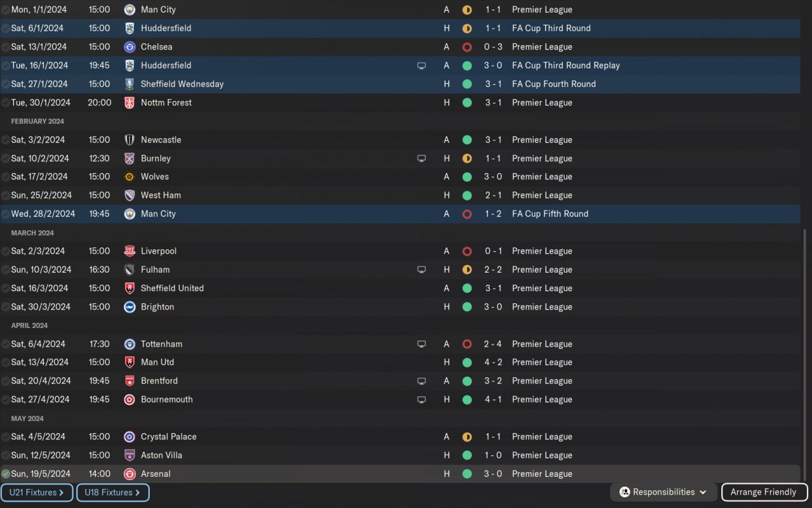Click the Responsibilities people icon
Screen dimensions: 812x508
tap(624, 492)
